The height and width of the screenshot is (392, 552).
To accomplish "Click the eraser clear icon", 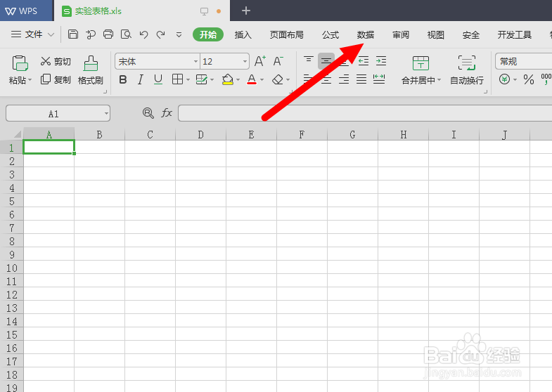I will (x=278, y=79).
